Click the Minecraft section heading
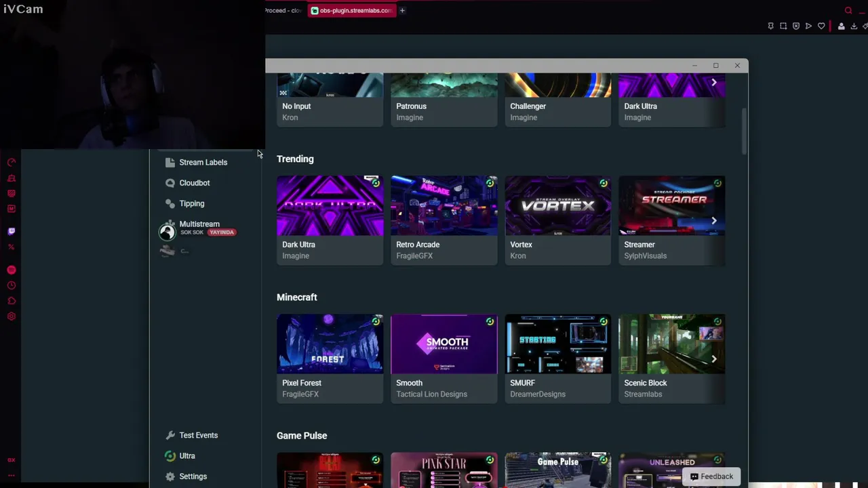This screenshot has height=488, width=868. tap(297, 298)
